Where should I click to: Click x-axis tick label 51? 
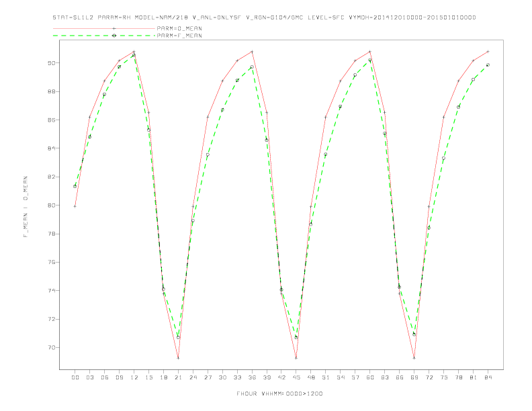click(326, 377)
